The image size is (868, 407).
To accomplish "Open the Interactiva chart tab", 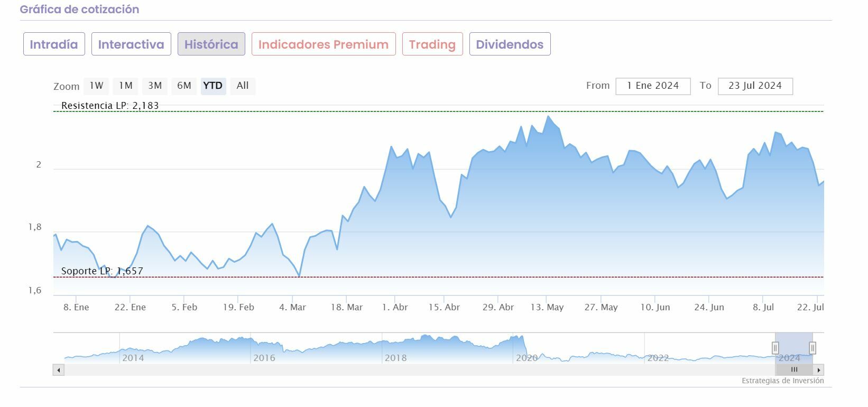I will [x=131, y=44].
